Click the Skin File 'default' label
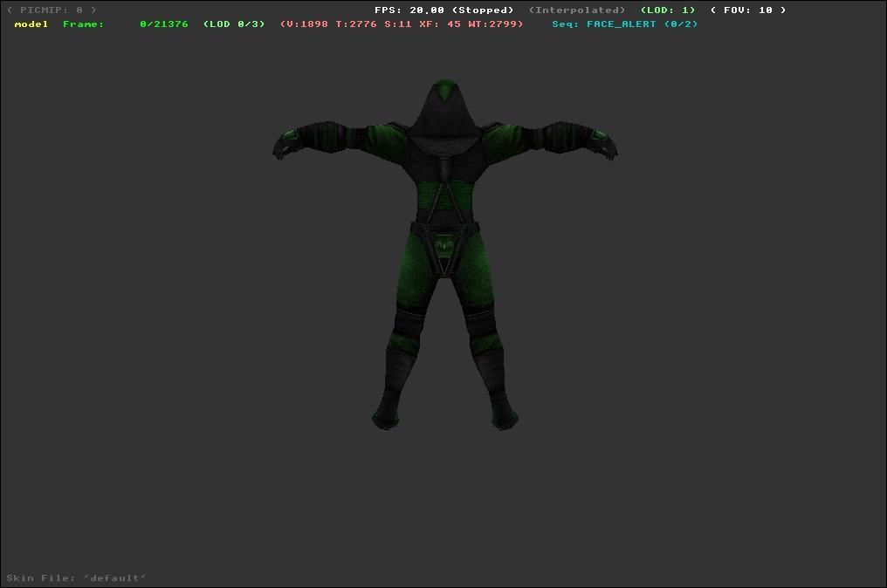 click(x=77, y=578)
